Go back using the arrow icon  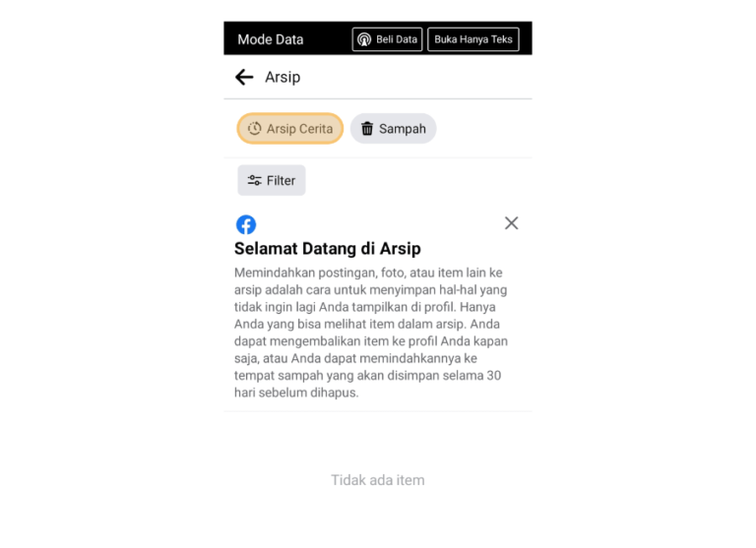(x=244, y=77)
